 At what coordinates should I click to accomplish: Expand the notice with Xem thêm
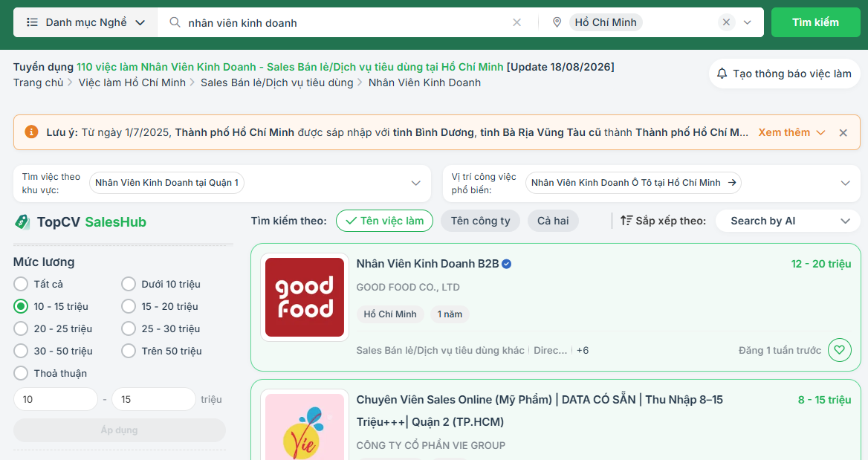coord(791,132)
